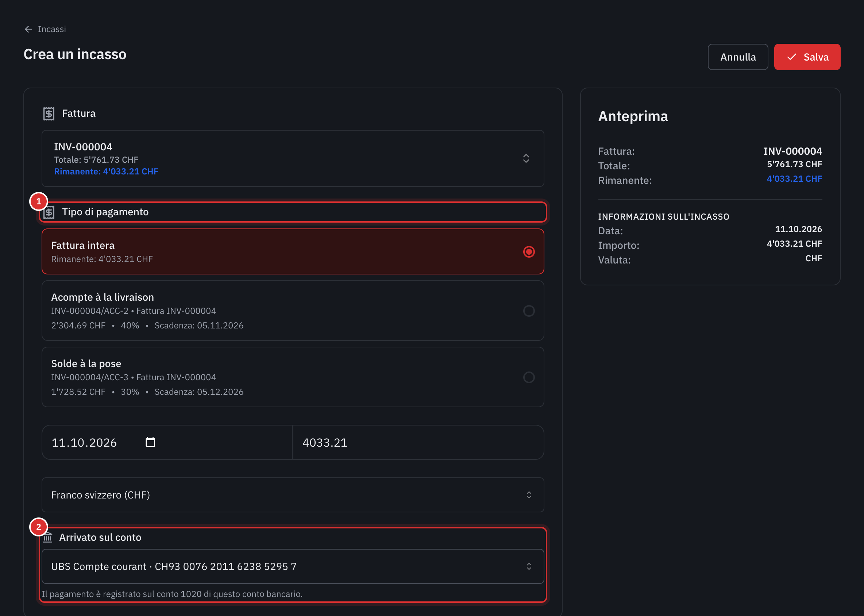
Task: Open the UBS Compte courant account dropdown
Action: point(293,567)
